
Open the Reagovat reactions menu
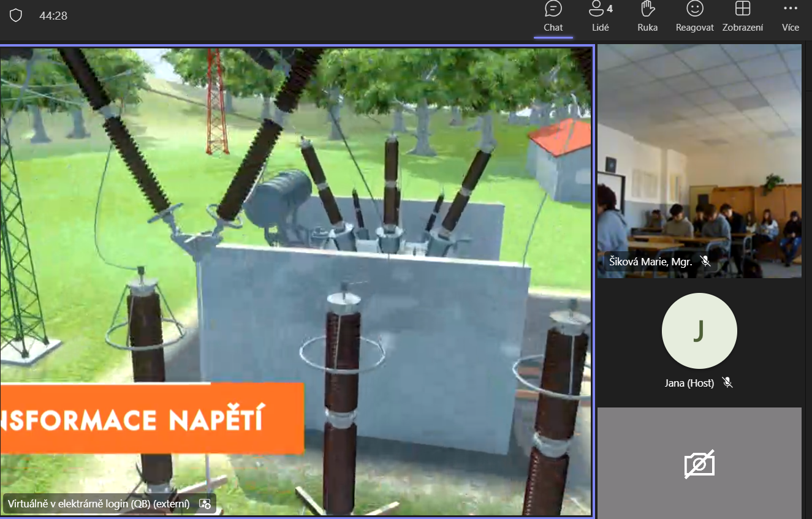click(x=694, y=17)
